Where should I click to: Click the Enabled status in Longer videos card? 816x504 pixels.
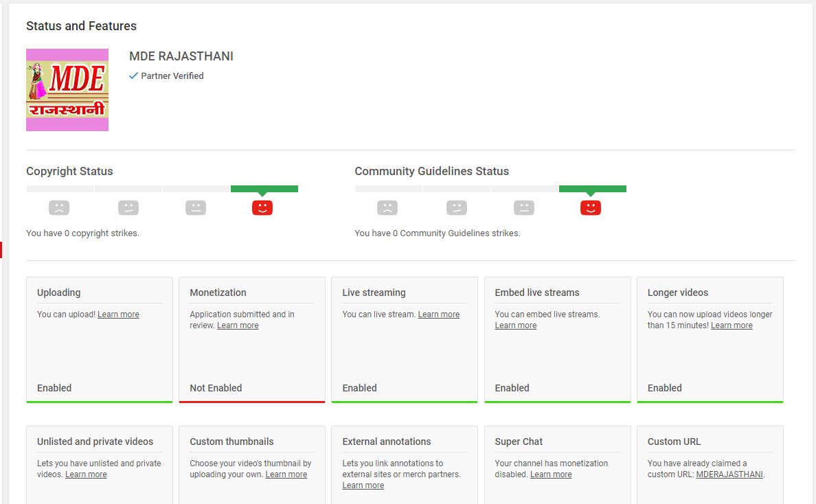pos(665,388)
